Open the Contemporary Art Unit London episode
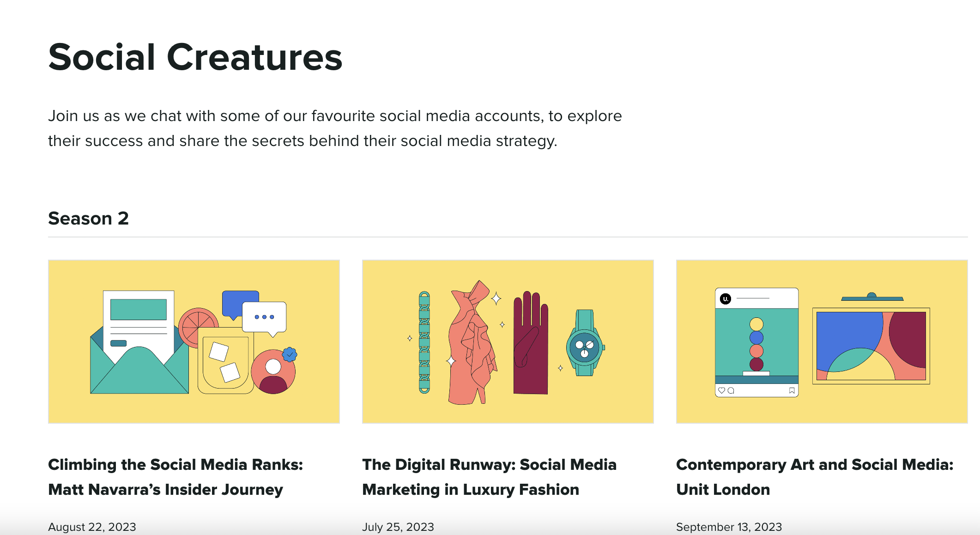The image size is (980, 535). coord(815,477)
